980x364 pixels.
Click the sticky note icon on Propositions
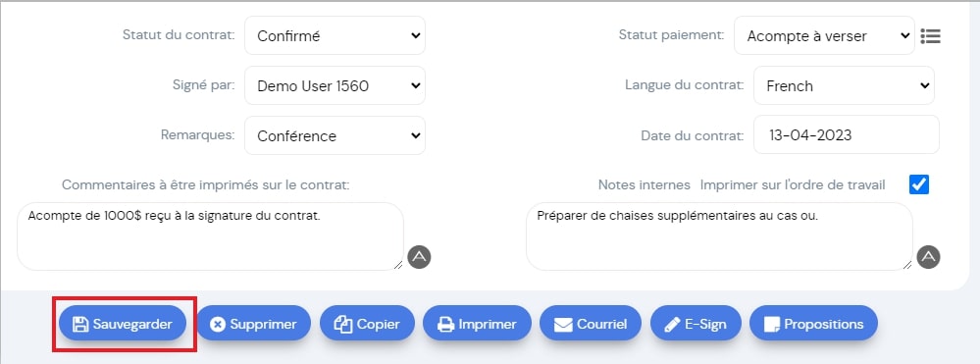772,325
